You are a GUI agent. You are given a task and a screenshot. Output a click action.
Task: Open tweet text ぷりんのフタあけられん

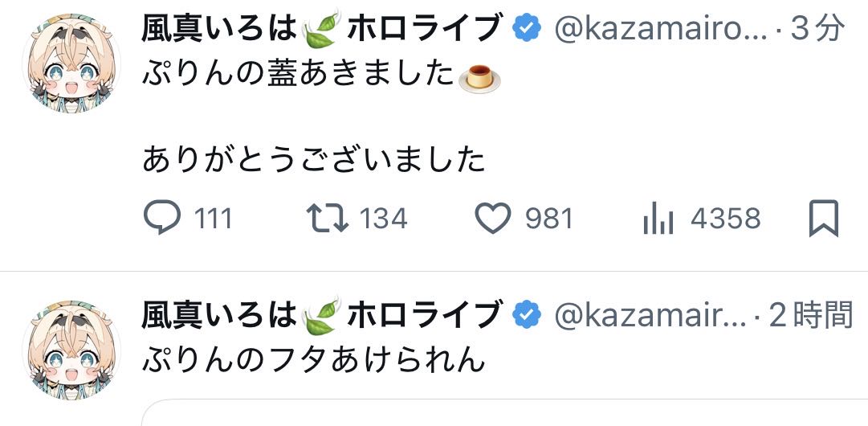coord(314,359)
